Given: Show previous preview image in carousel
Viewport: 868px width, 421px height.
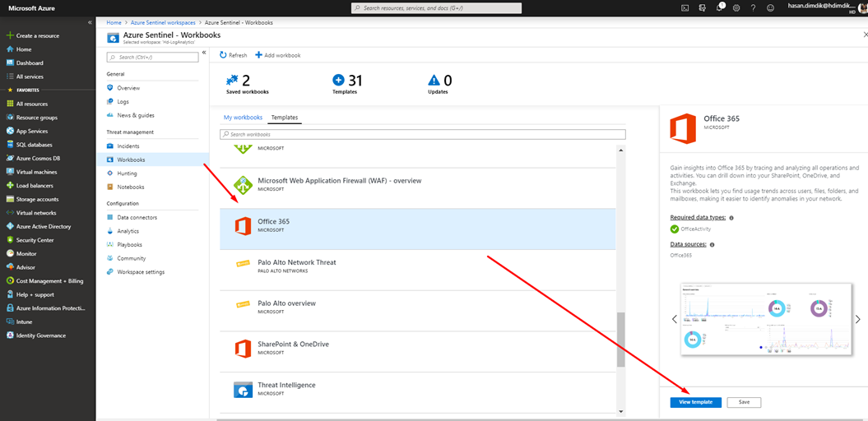Looking at the screenshot, I should click(x=675, y=319).
